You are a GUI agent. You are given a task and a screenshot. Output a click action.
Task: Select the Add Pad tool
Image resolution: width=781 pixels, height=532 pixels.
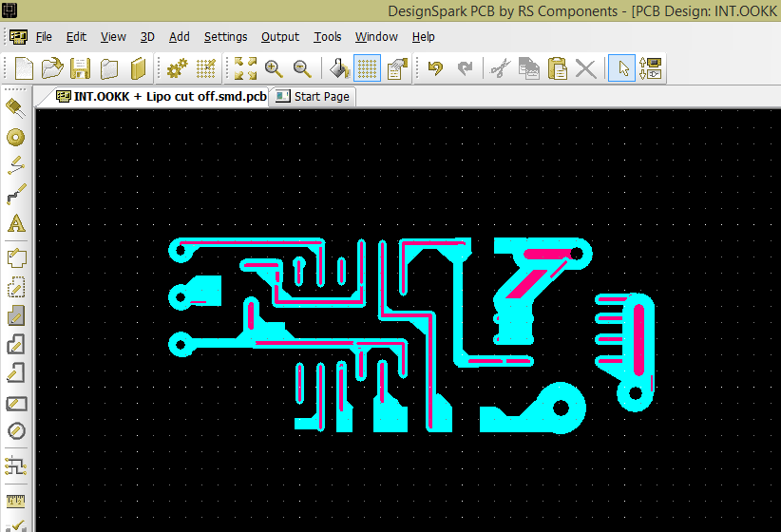(x=15, y=137)
